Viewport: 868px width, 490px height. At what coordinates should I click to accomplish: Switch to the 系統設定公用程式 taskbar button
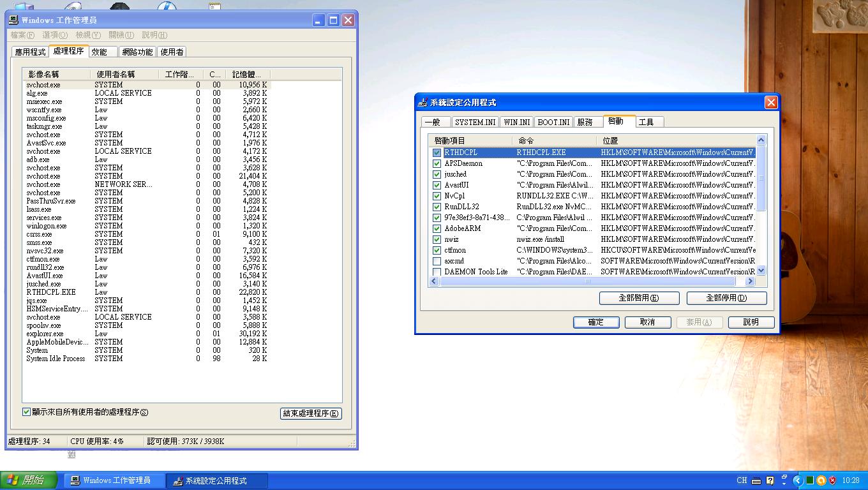pyautogui.click(x=217, y=480)
